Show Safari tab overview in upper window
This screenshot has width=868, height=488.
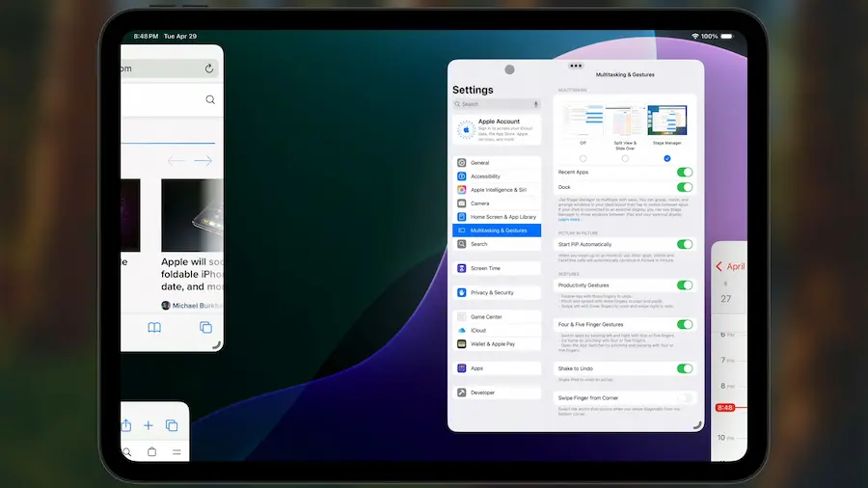(205, 328)
